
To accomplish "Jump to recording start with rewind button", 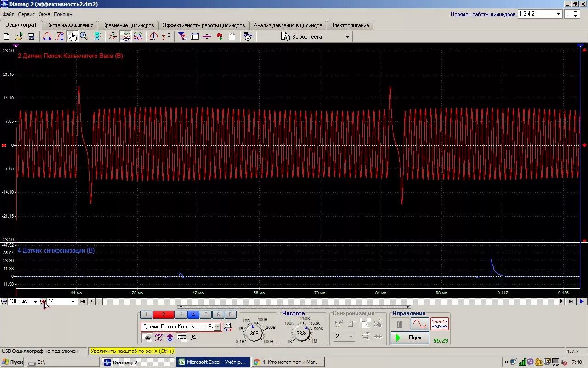I will (x=82, y=301).
